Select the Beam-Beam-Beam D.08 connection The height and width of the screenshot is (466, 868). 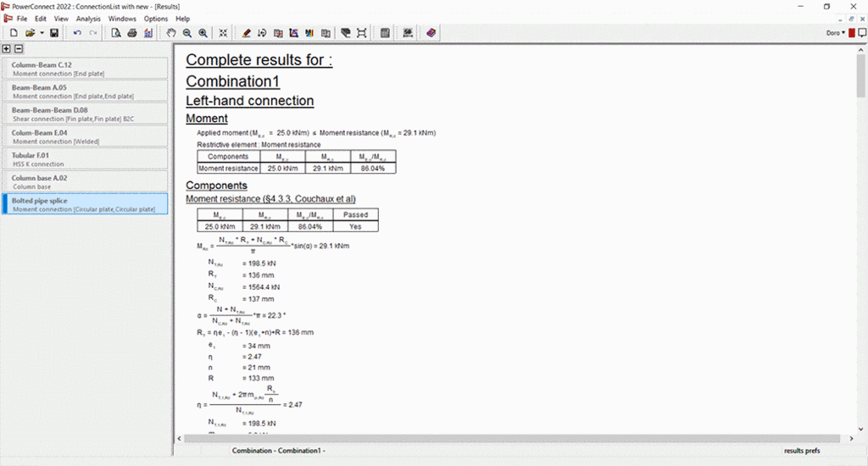pos(85,114)
